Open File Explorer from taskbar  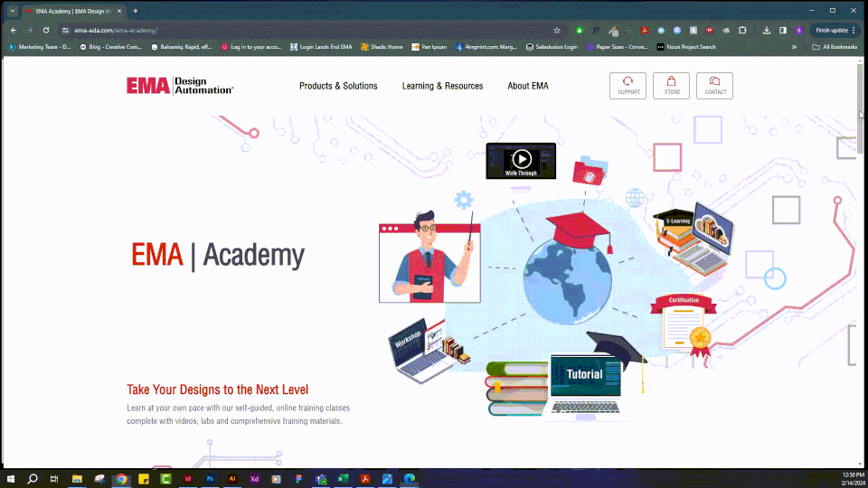pyautogui.click(x=77, y=479)
